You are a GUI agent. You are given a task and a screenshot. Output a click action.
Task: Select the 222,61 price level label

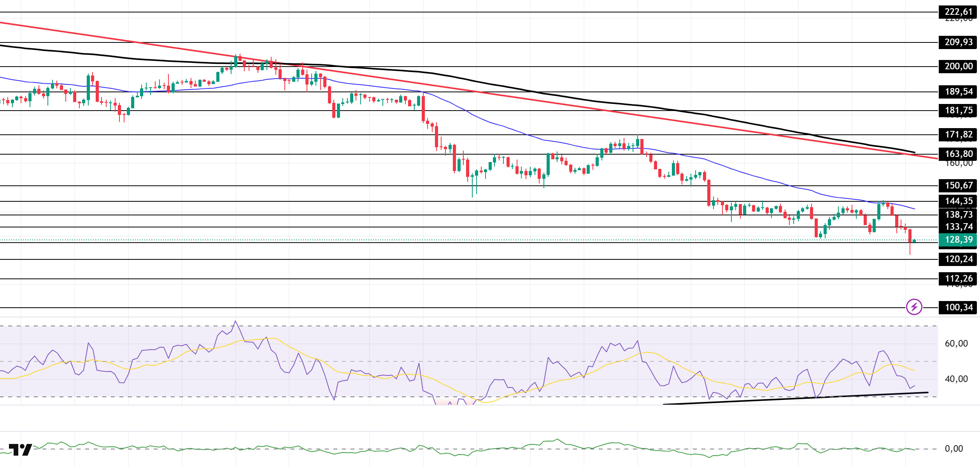[x=958, y=12]
